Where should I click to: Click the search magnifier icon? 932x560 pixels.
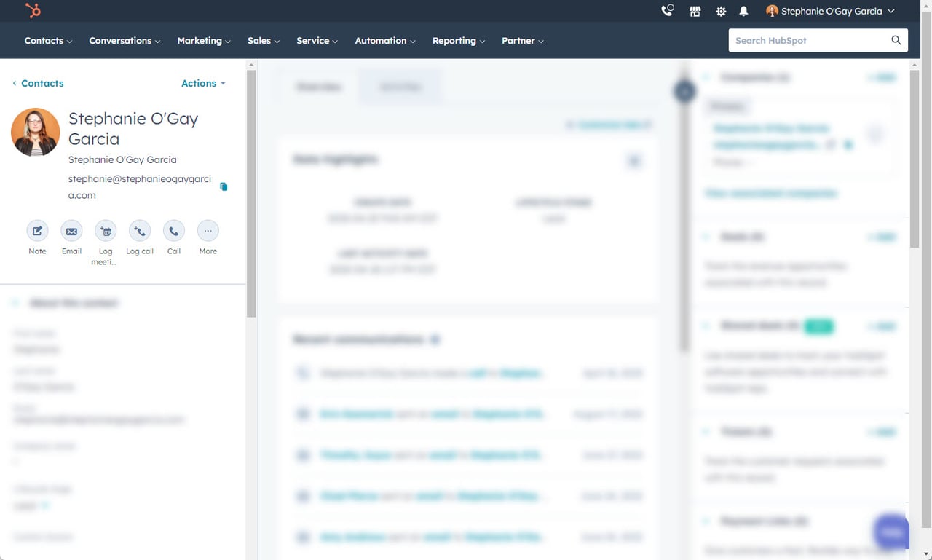click(x=896, y=40)
